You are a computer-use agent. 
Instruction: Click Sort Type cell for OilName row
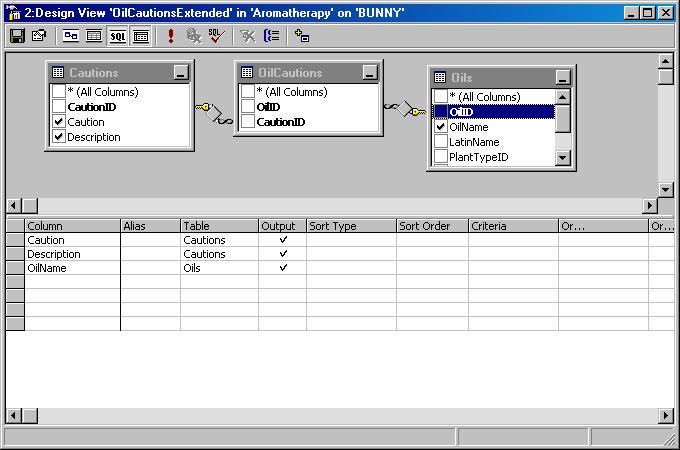click(x=351, y=267)
